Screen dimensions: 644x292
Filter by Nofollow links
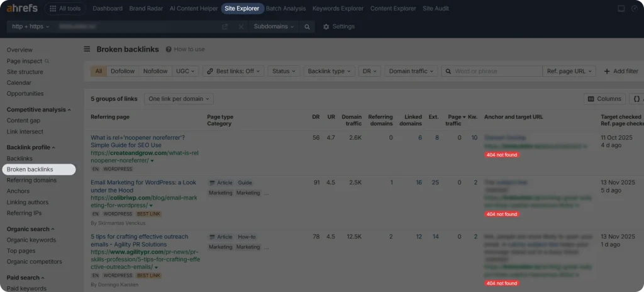[x=155, y=71]
